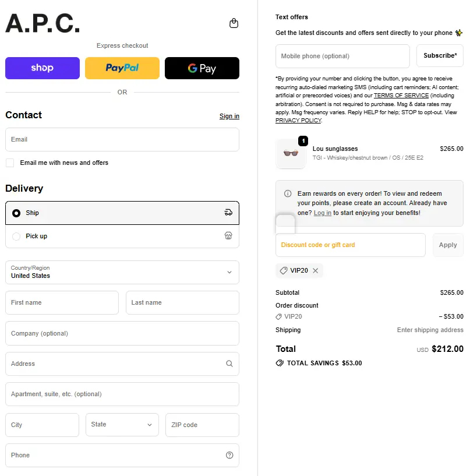
Task: Click the Sign in link
Action: pos(229,116)
